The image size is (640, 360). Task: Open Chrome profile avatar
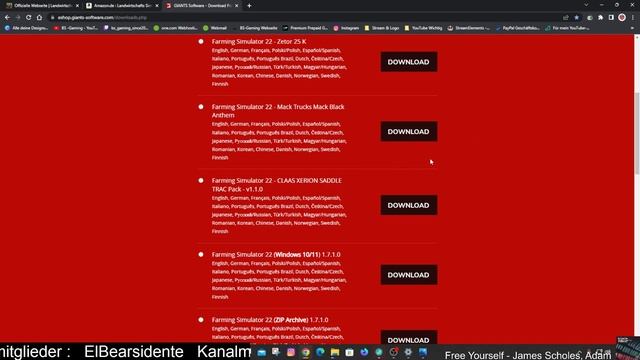coord(622,18)
